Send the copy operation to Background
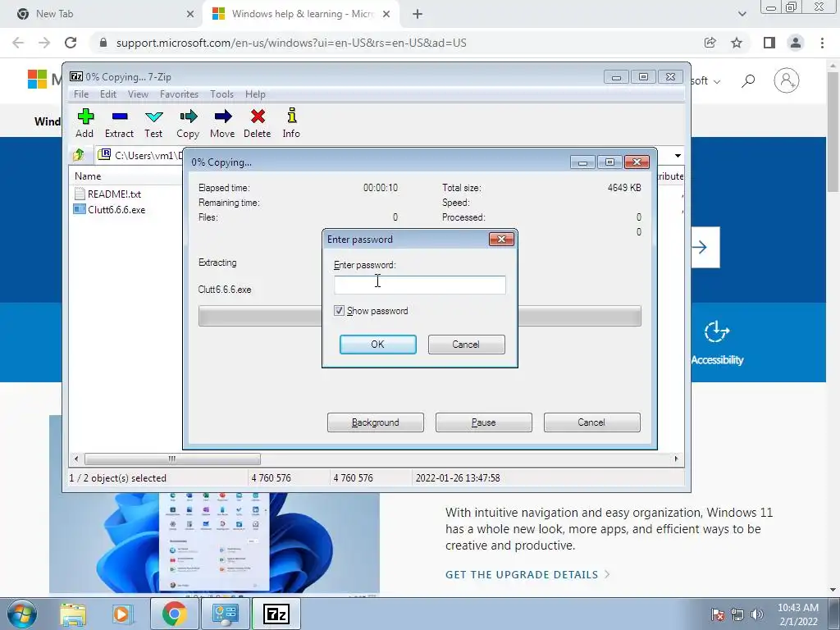This screenshot has width=840, height=630. pyautogui.click(x=376, y=422)
